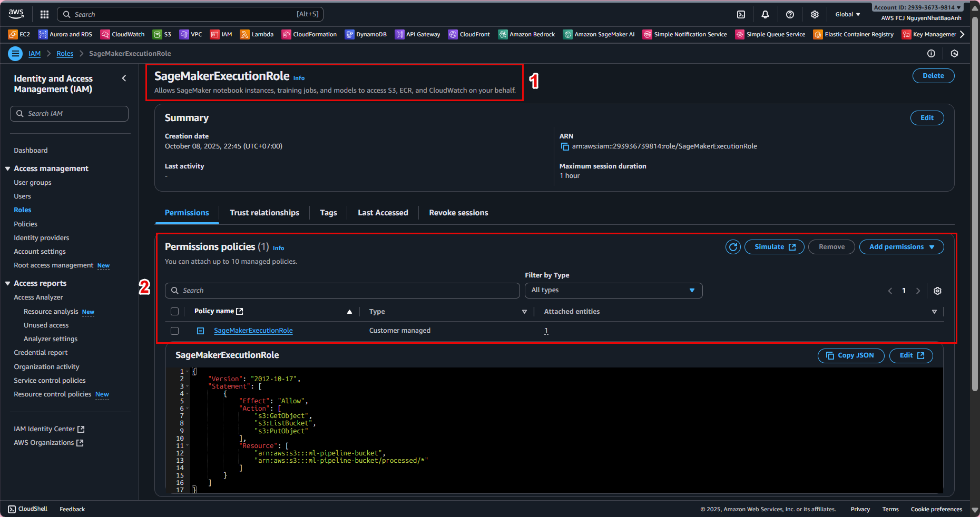Open Users in the IAM sidebar
This screenshot has width=980, height=517.
pyautogui.click(x=22, y=196)
